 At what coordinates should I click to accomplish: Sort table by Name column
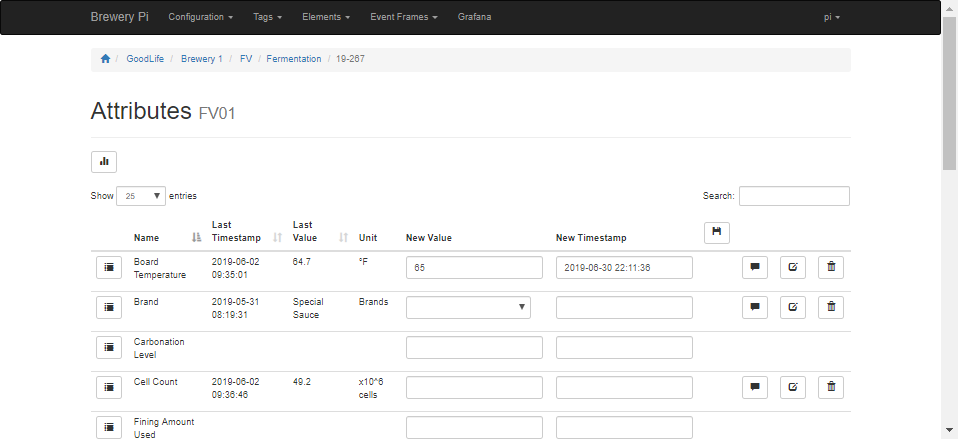pyautogui.click(x=167, y=238)
